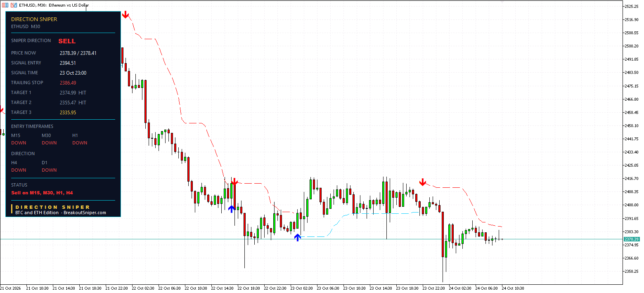Click the blue buy arrow near 23 Oct 02:30
Screen dimensions: 644x293
tap(298, 237)
